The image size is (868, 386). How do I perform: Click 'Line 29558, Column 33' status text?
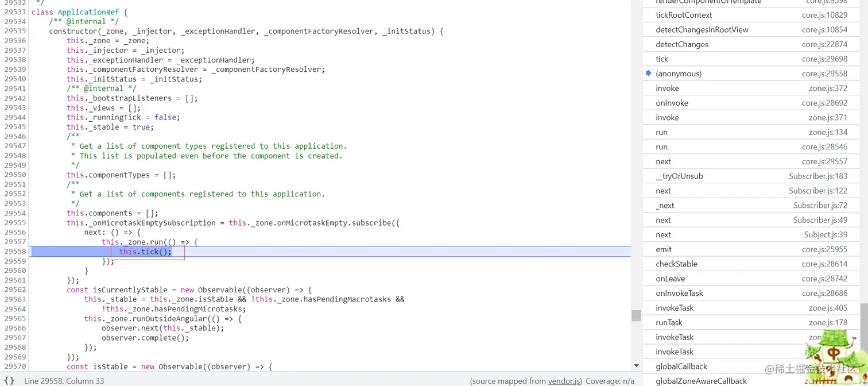click(64, 381)
